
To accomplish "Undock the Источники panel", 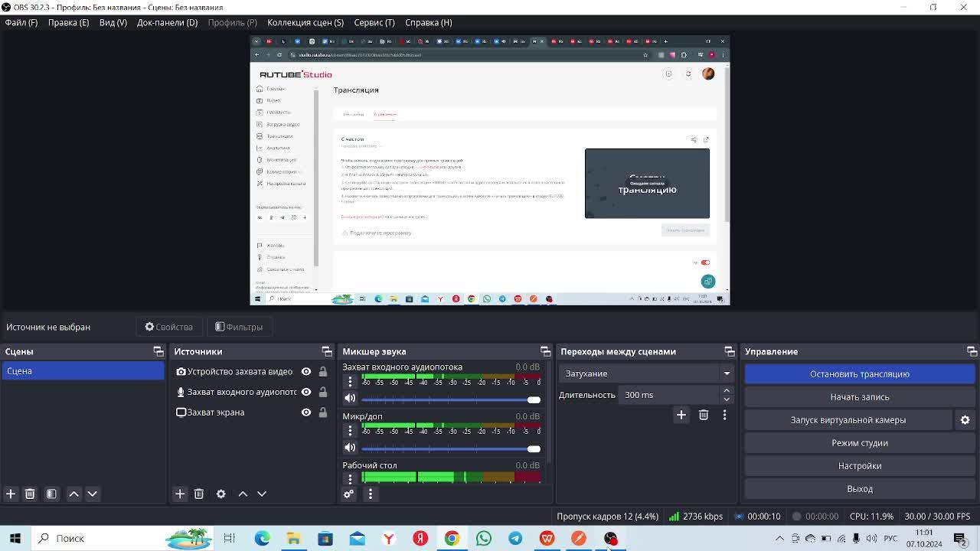I will (x=327, y=351).
